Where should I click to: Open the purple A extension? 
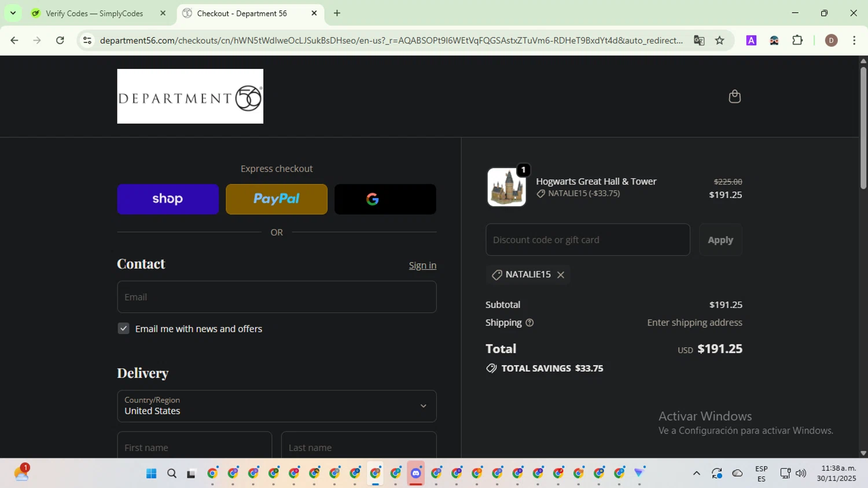751,41
